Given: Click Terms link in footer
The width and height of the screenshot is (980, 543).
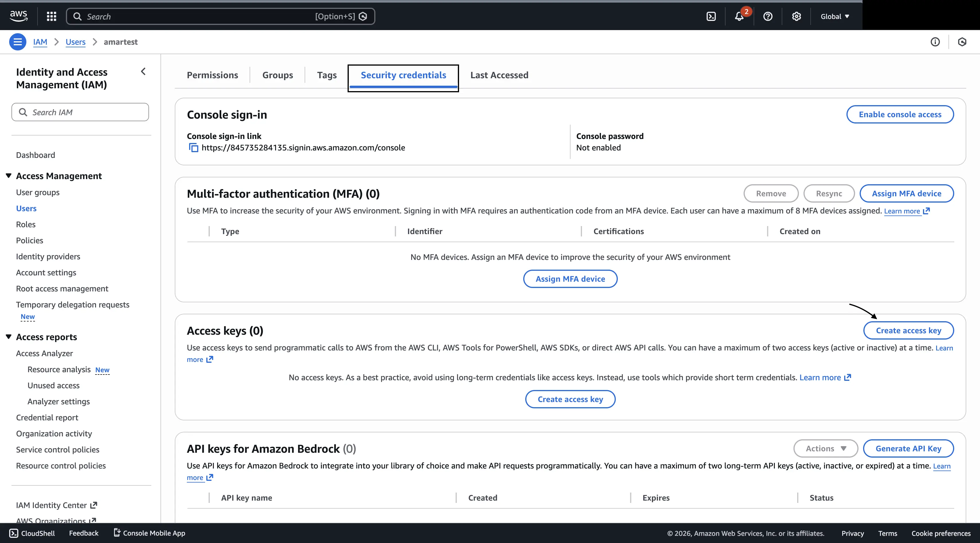Looking at the screenshot, I should [887, 533].
